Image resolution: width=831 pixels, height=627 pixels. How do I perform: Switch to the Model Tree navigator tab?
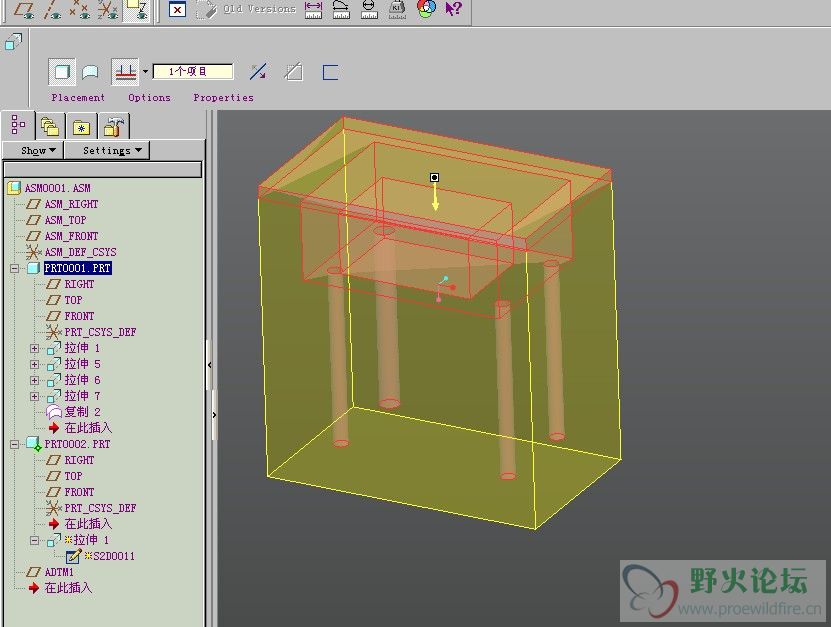click(19, 125)
